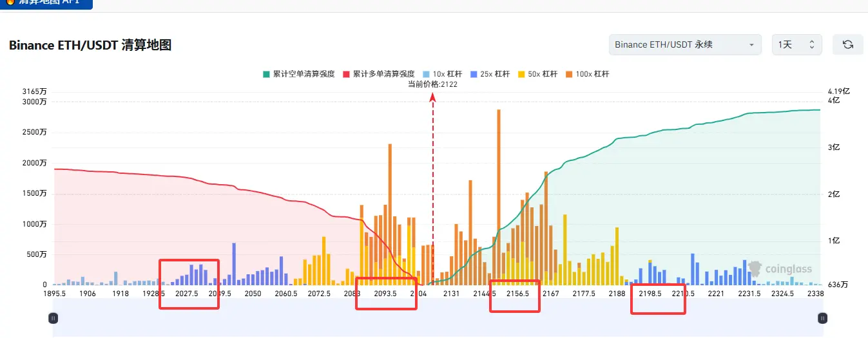
Task: Click the 2338 price axis label
Action: (x=815, y=294)
